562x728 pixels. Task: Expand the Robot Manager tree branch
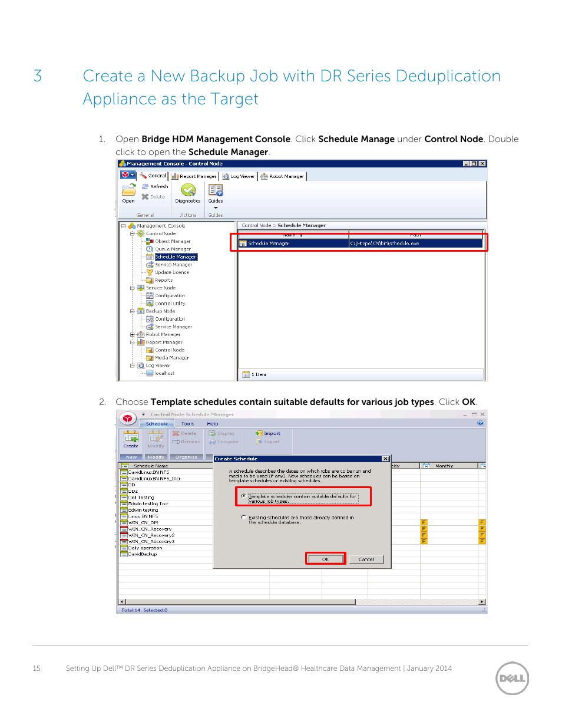coord(133,334)
